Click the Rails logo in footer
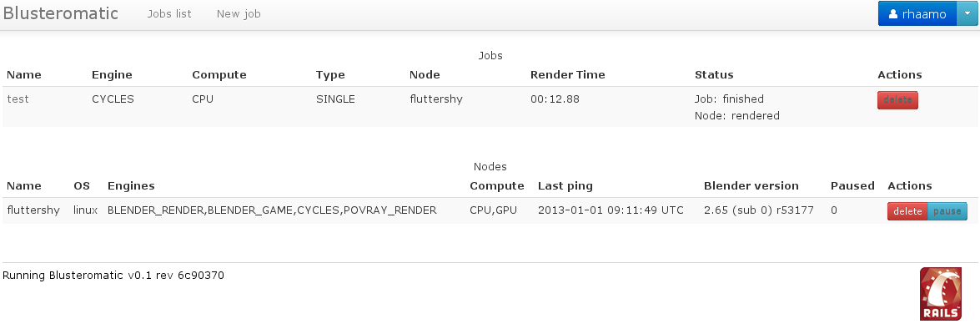The image size is (980, 324). click(x=941, y=294)
